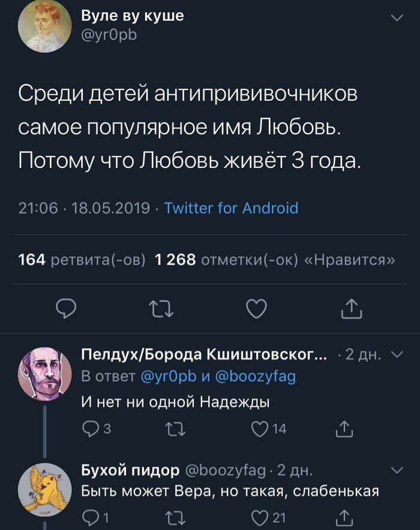Like the reply with 21 likes
The image size is (420, 530).
(258, 517)
